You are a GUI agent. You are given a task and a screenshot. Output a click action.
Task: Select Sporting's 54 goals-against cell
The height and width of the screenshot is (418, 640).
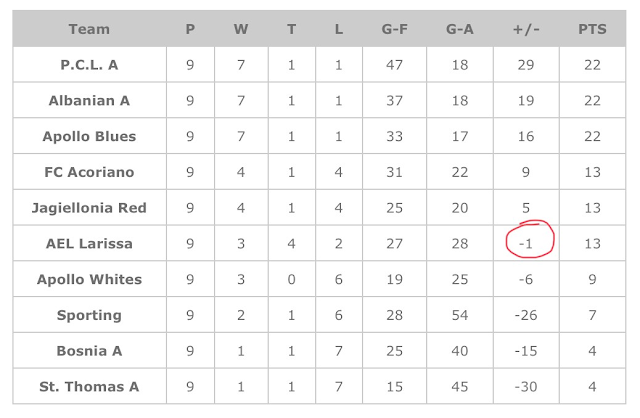(x=459, y=315)
